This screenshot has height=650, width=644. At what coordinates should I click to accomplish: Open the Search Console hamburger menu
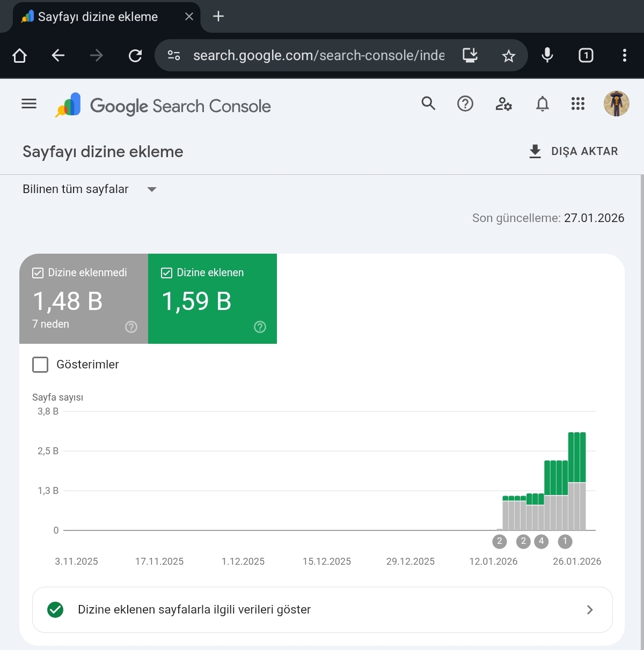29,104
